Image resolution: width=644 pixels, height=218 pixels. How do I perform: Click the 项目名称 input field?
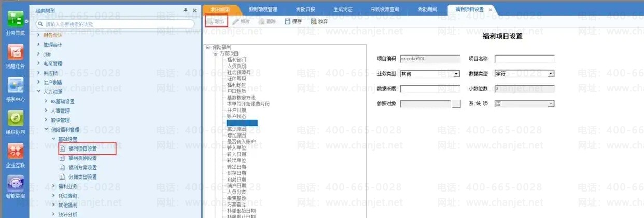tap(525, 59)
